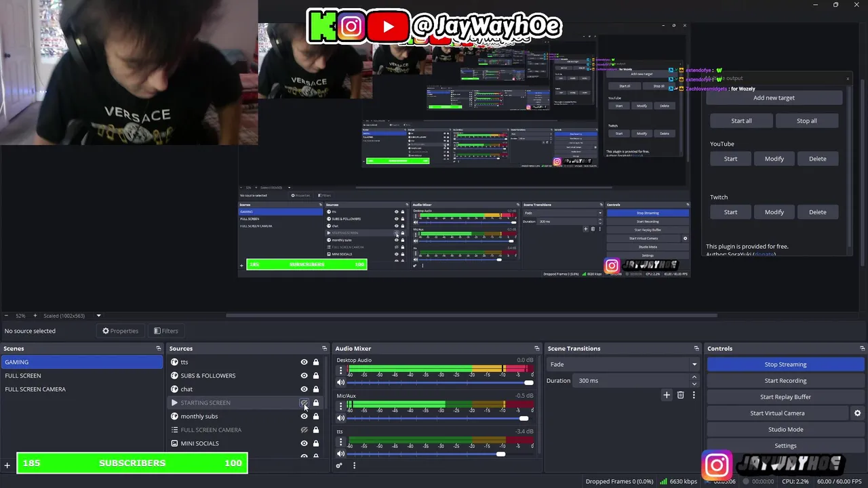This screenshot has width=868, height=488.
Task: Add a new scene transition with plus icon
Action: tap(667, 395)
